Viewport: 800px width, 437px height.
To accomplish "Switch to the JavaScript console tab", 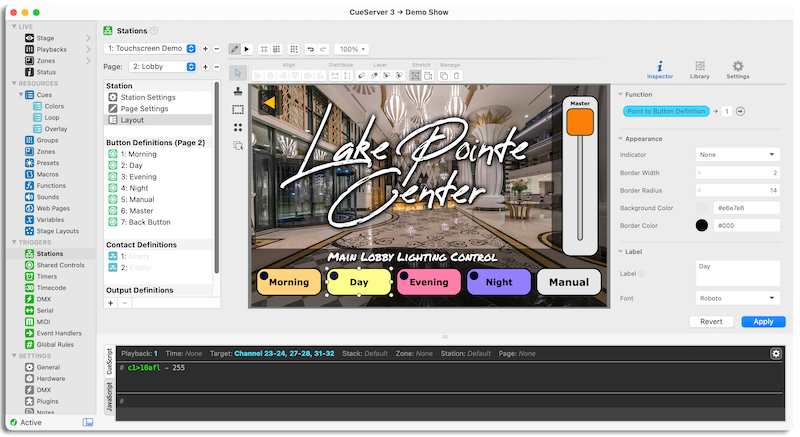I will (x=110, y=397).
